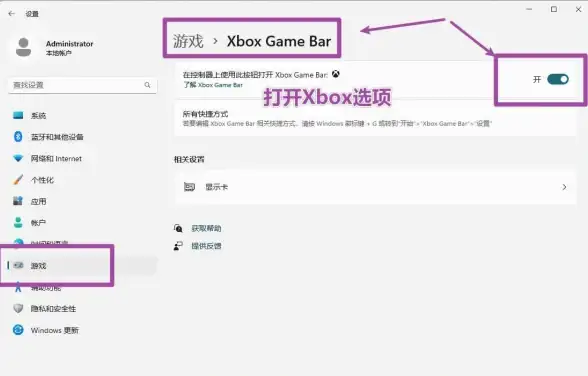This screenshot has width=588, height=376.
Task: Open the 提供反馈 link
Action: click(x=206, y=246)
